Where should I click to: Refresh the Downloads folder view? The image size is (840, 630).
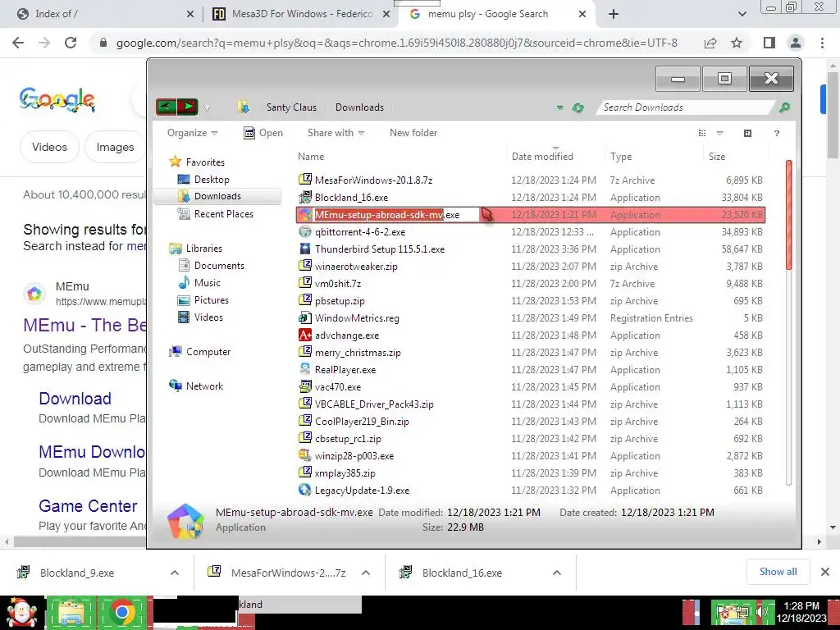pos(577,107)
